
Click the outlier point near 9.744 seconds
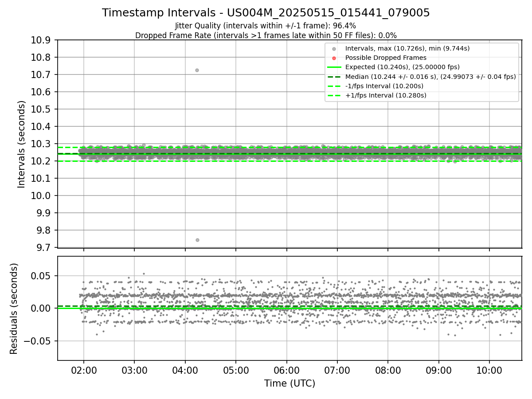click(x=197, y=240)
